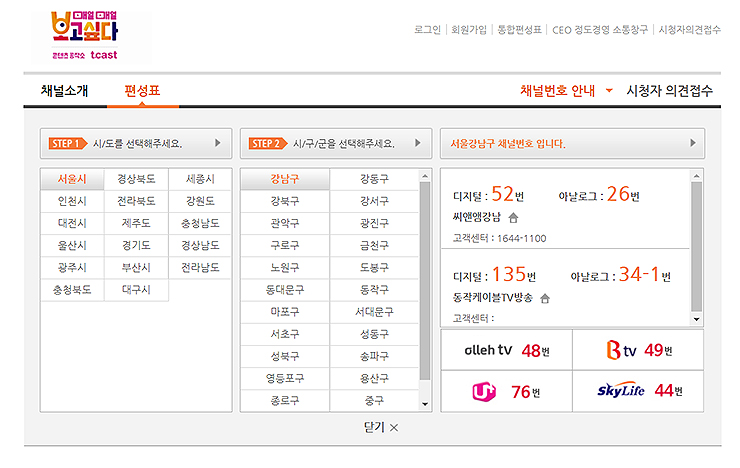
Task: Click 로그인 link
Action: click(x=428, y=30)
